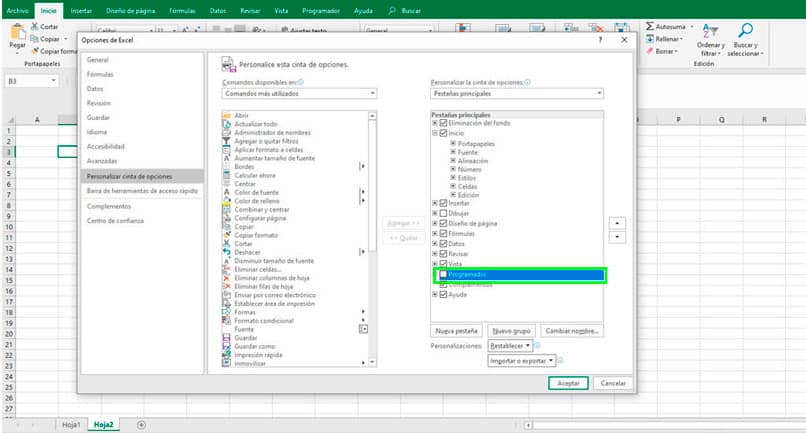Screen dimensions: 806x433
Task: Click the Cancelar button
Action: (613, 383)
